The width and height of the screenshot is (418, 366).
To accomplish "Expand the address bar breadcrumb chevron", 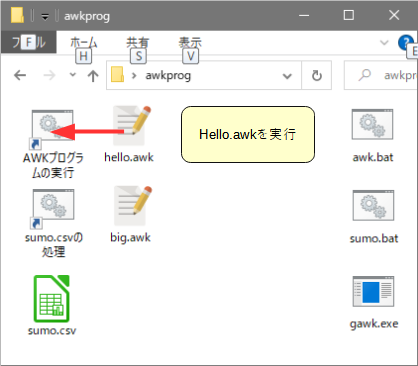I will 134,76.
